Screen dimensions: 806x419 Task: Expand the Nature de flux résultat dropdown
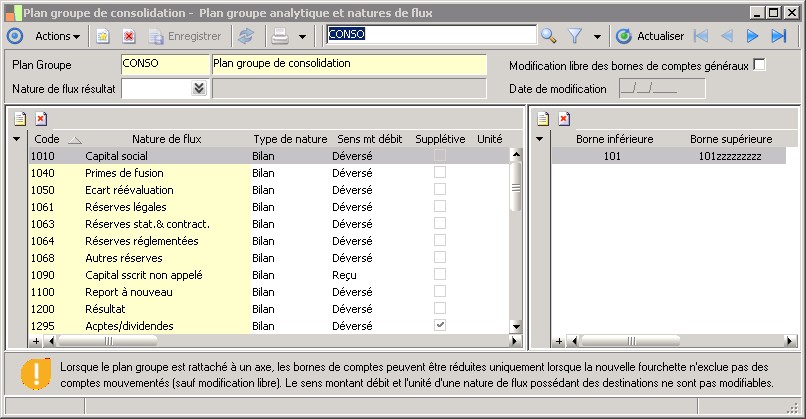(x=198, y=88)
